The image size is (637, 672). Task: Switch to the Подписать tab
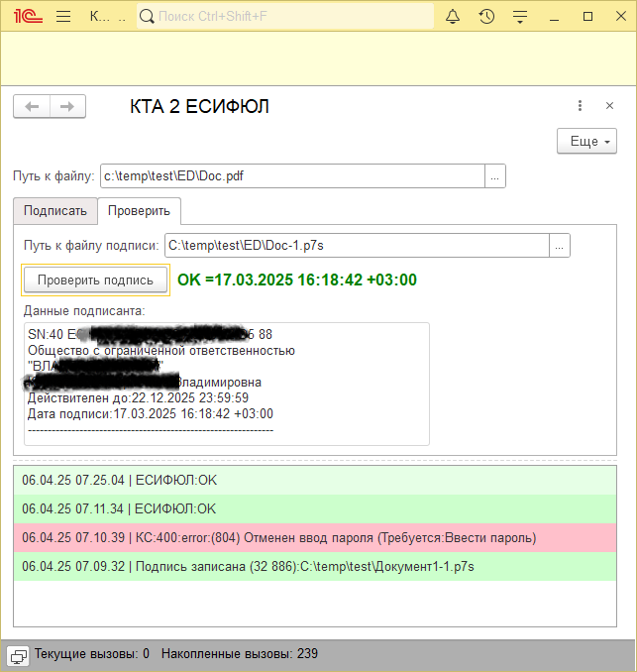tap(55, 210)
